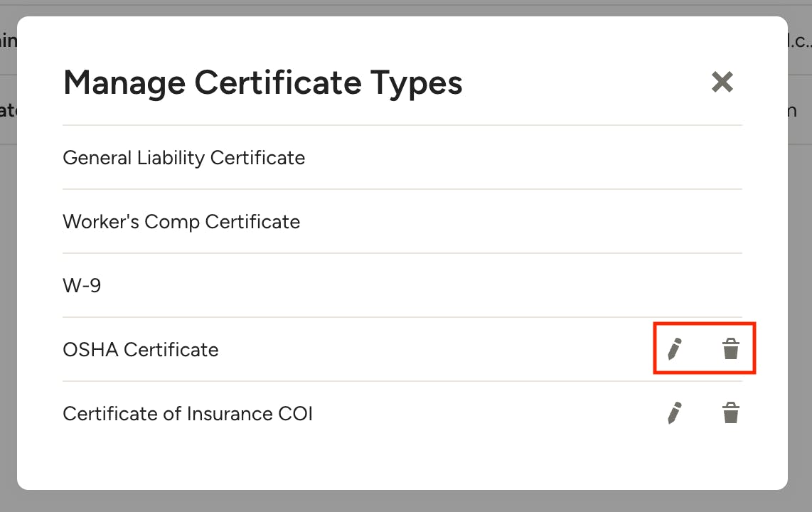Click the partially hidden letter 'n' right of dialog
Image resolution: width=812 pixels, height=512 pixels.
pyautogui.click(x=791, y=110)
